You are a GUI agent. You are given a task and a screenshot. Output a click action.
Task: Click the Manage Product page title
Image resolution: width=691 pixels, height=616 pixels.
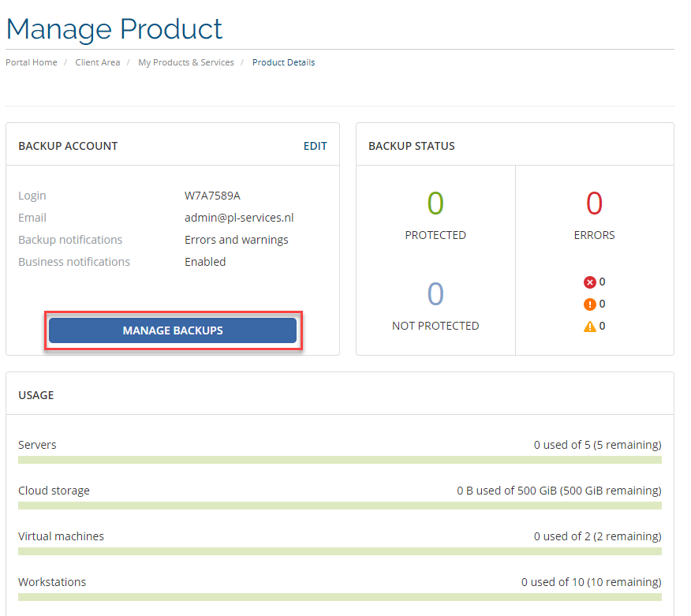click(114, 28)
